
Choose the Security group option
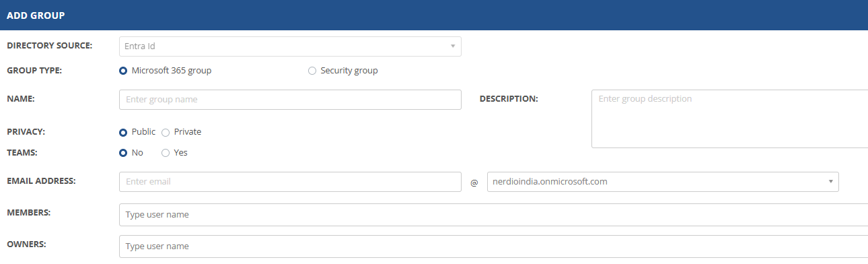(x=312, y=71)
